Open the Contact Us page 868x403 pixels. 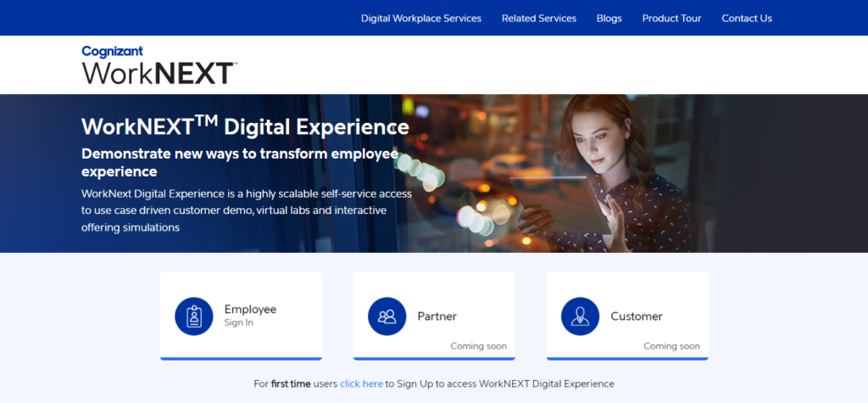click(747, 18)
